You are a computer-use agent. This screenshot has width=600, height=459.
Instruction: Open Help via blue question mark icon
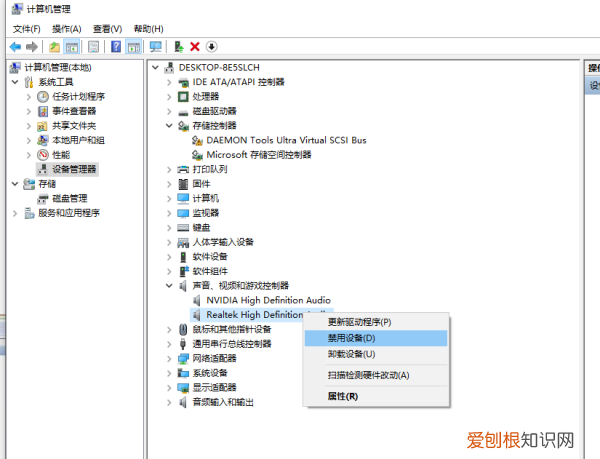(x=116, y=47)
